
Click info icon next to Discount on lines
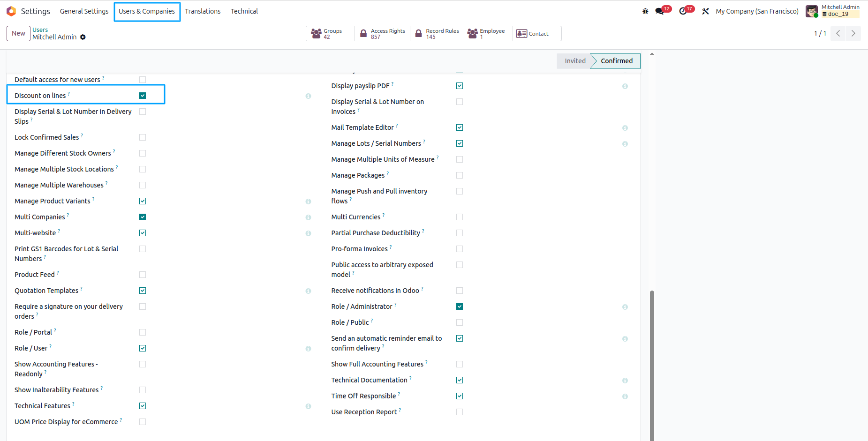(308, 96)
